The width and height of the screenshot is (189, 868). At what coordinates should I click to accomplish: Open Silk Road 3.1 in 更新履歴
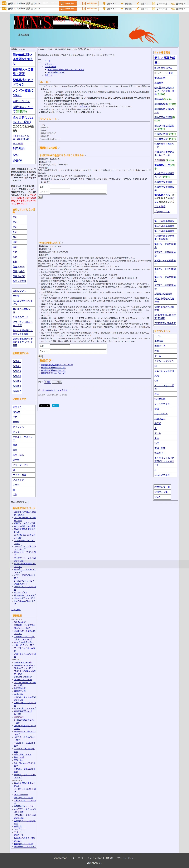[x=20, y=622]
